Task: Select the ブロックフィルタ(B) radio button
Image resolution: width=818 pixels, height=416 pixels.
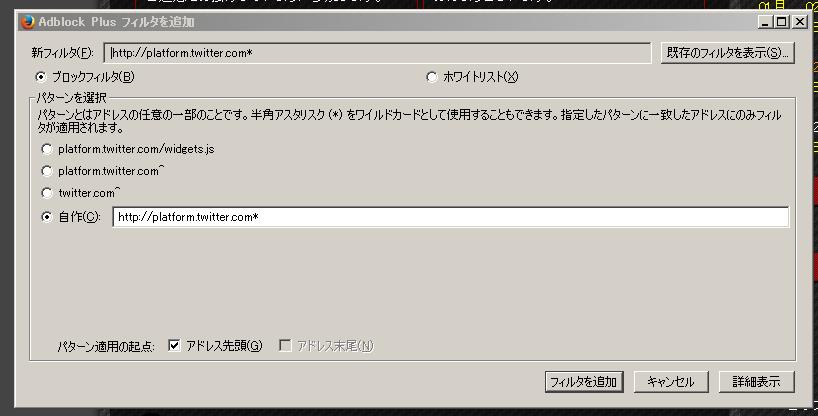Action: coord(41,77)
